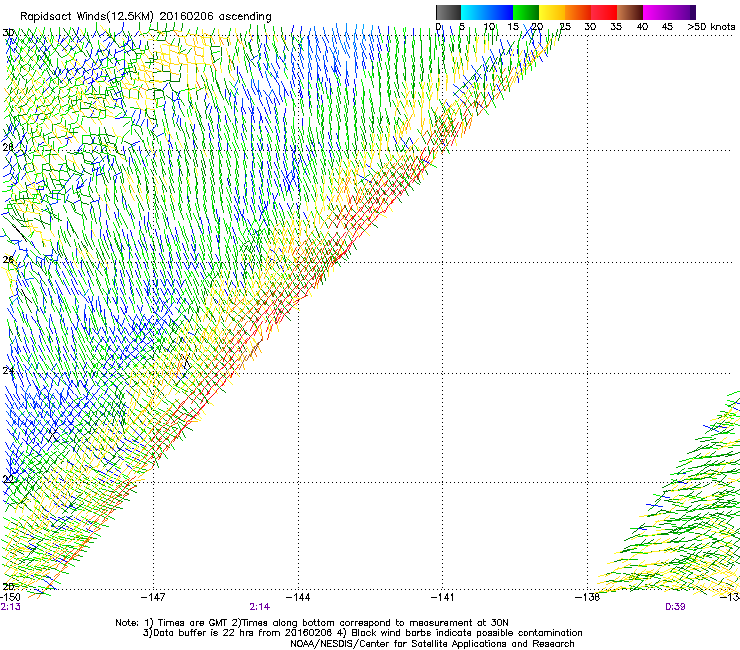Screen dimensions: 740x650
Task: Click the brown 35-40 knots legend swatch
Action: pos(630,12)
